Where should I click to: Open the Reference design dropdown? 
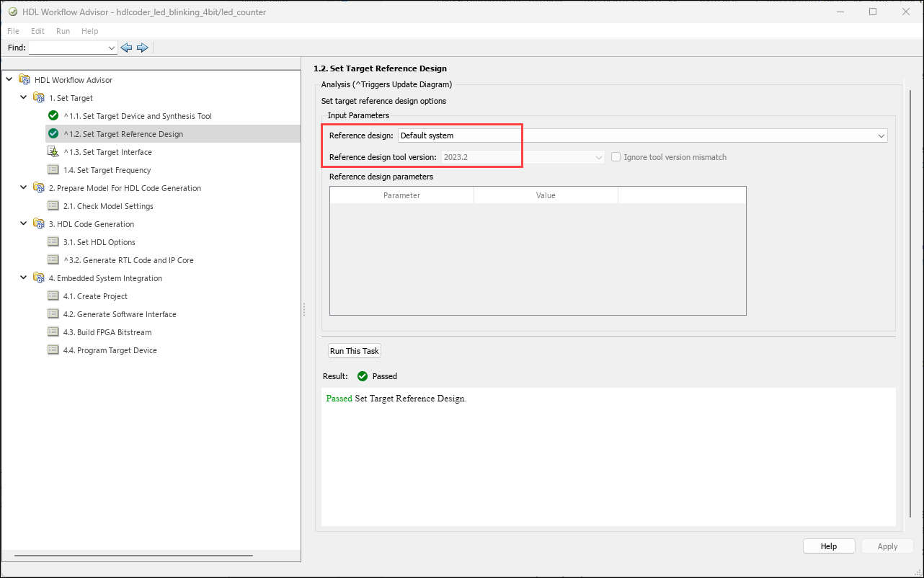pyautogui.click(x=881, y=135)
